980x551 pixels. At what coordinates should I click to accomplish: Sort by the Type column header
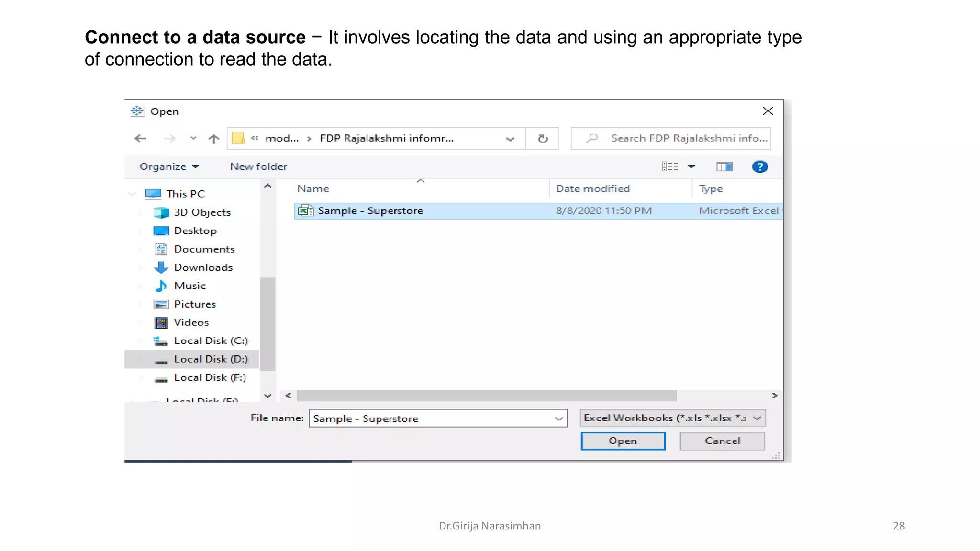tap(711, 189)
